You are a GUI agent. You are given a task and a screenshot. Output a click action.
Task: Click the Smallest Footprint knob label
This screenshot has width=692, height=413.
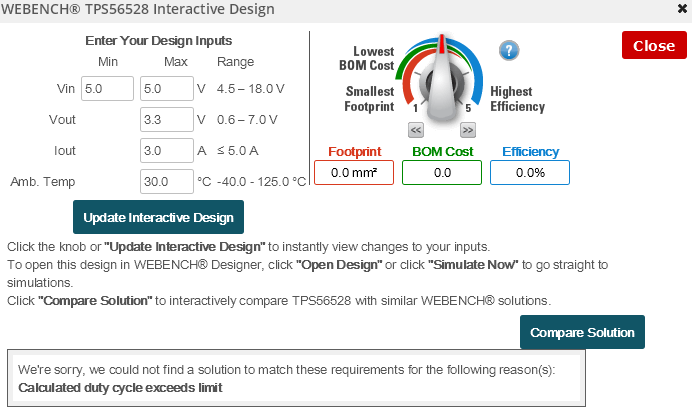click(x=369, y=99)
